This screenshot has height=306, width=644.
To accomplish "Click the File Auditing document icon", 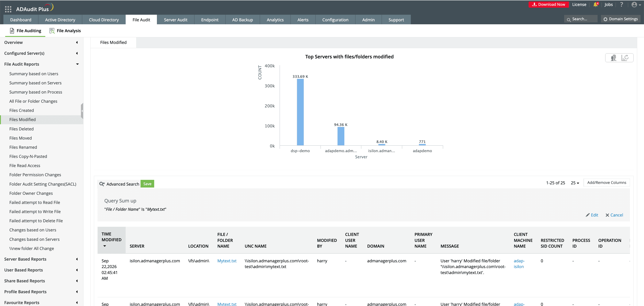I will pos(12,31).
